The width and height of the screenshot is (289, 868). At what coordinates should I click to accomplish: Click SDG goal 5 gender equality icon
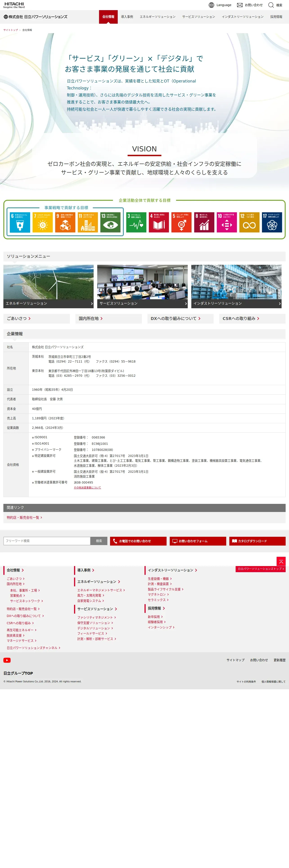(181, 222)
